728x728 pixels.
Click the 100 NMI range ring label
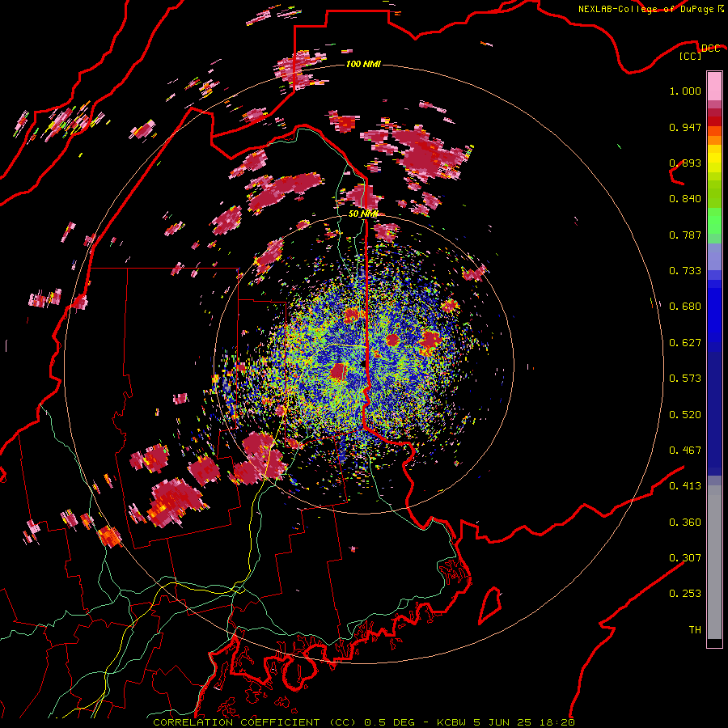(363, 64)
